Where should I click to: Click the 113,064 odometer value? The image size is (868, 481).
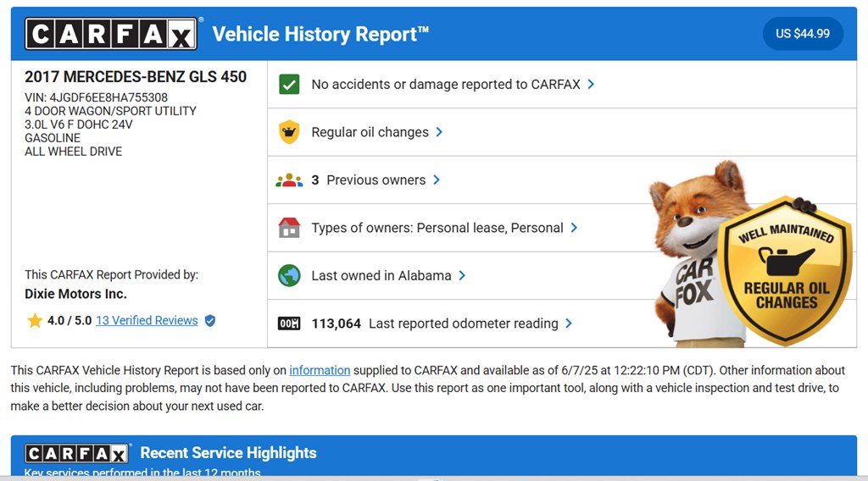pos(336,323)
